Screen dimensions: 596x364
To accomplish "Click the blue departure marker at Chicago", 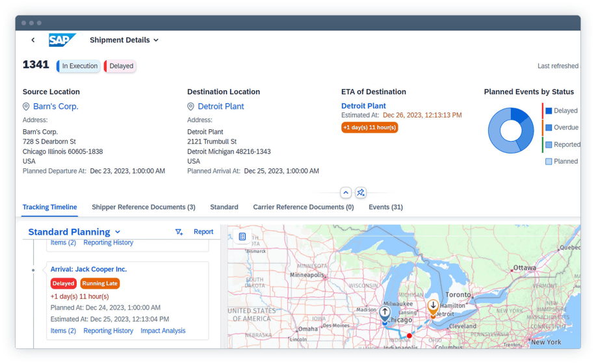I will point(385,315).
